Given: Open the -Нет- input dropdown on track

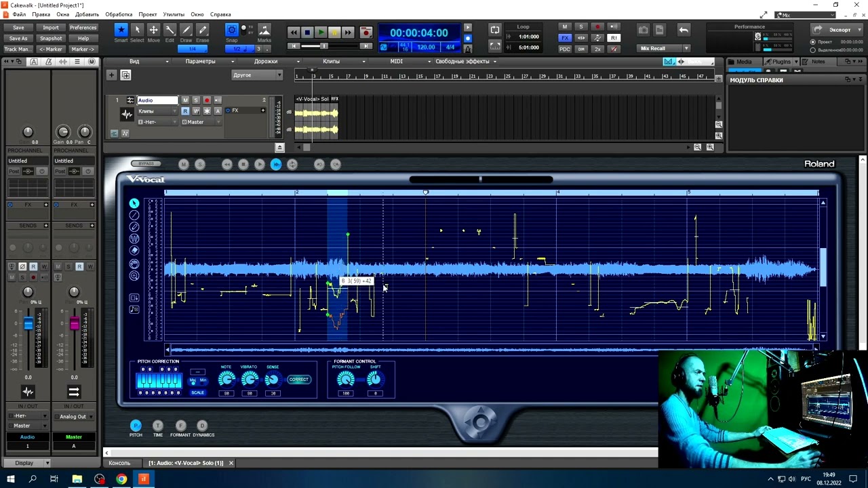Looking at the screenshot, I should [x=157, y=122].
